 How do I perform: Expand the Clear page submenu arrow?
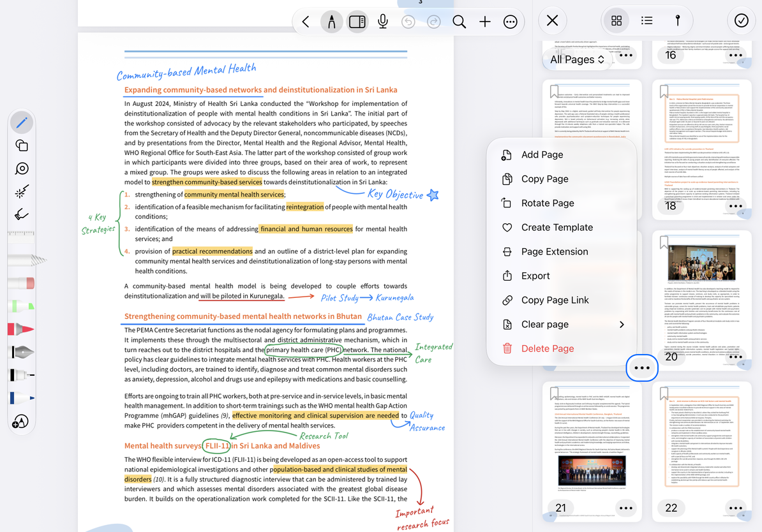tap(622, 325)
